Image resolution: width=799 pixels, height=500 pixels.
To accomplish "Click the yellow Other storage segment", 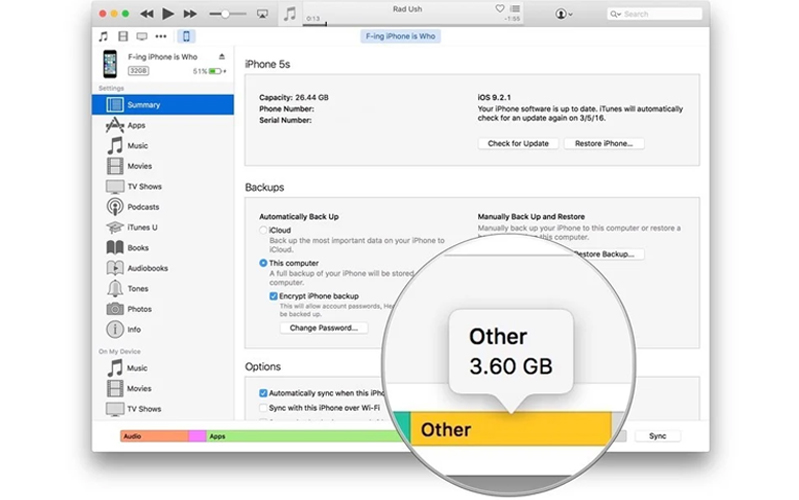I will (511, 429).
